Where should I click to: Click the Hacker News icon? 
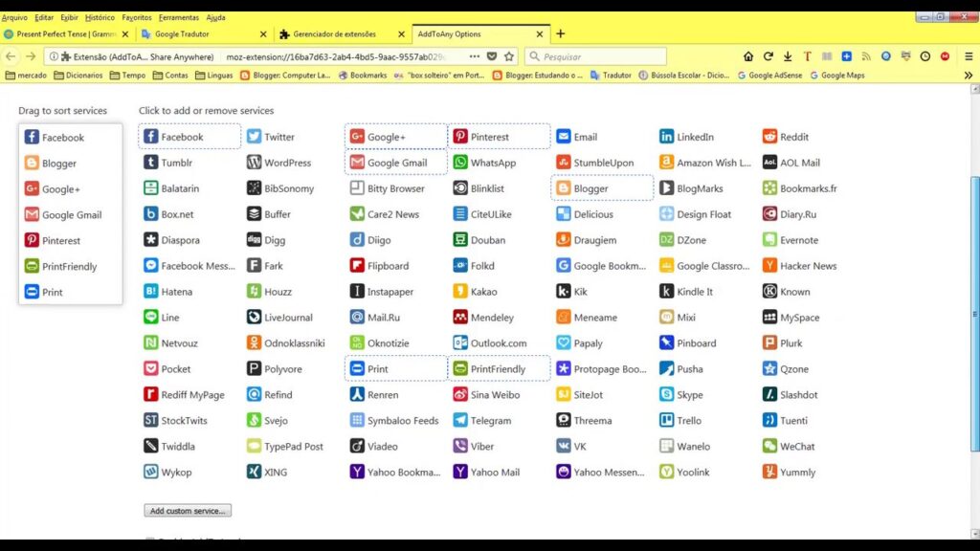769,266
